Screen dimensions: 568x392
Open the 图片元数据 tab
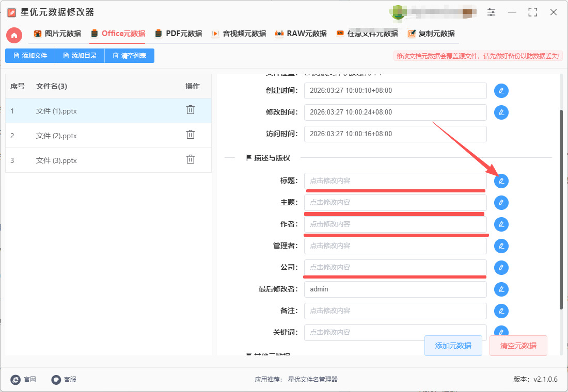[x=57, y=34]
